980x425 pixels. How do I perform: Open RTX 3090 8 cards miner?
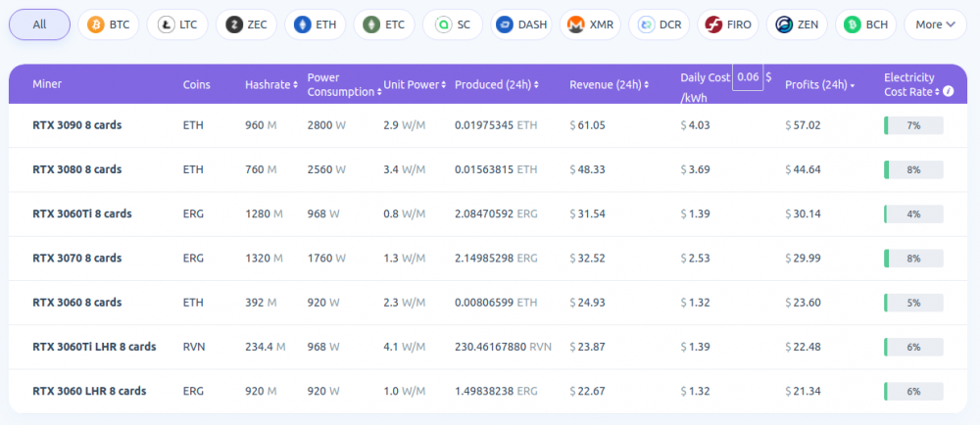77,125
